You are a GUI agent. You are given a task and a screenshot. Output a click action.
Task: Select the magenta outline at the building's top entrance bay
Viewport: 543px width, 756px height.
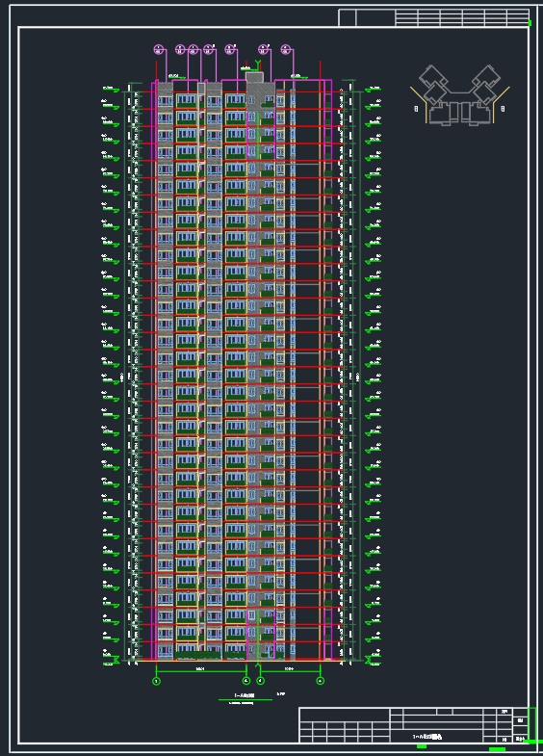point(261,135)
